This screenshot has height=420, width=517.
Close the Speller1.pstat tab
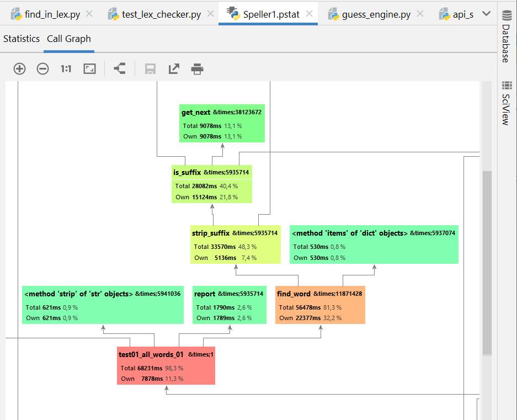[x=310, y=14]
